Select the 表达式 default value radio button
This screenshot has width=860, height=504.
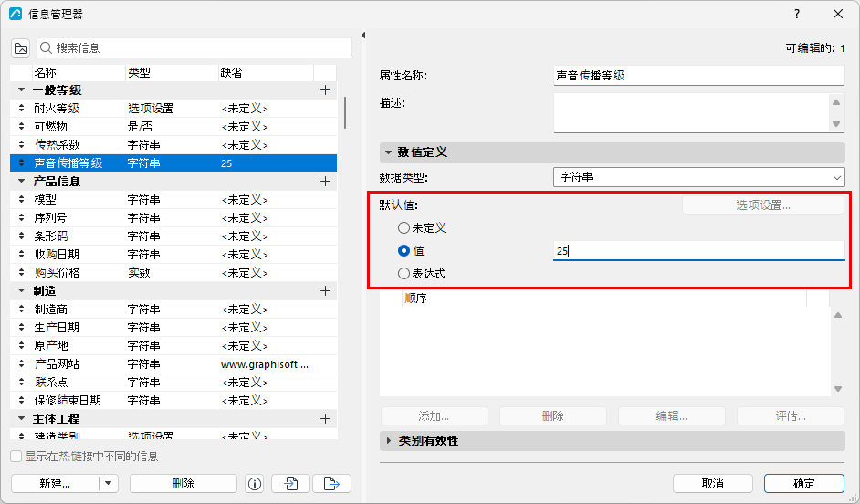pyautogui.click(x=404, y=273)
